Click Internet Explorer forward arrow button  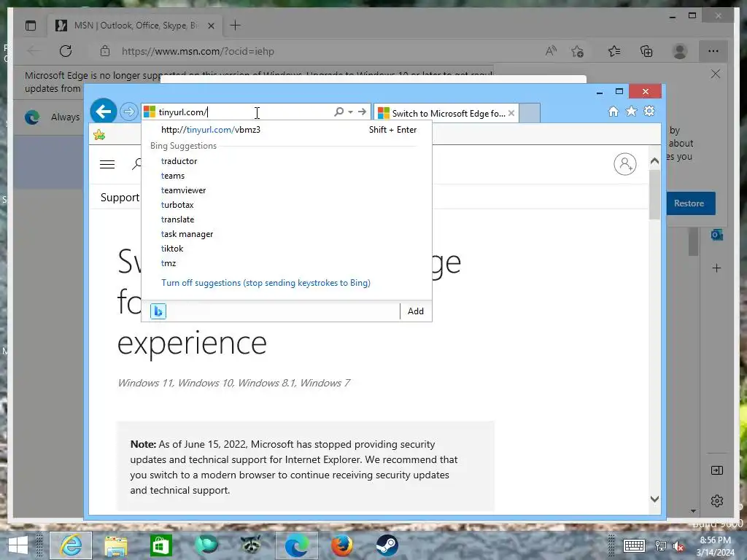coord(128,112)
